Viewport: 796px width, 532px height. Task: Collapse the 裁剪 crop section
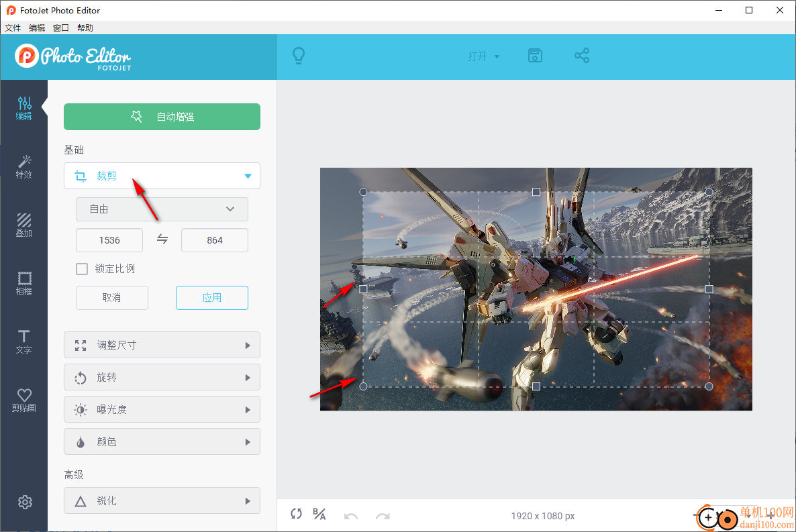pyautogui.click(x=162, y=176)
